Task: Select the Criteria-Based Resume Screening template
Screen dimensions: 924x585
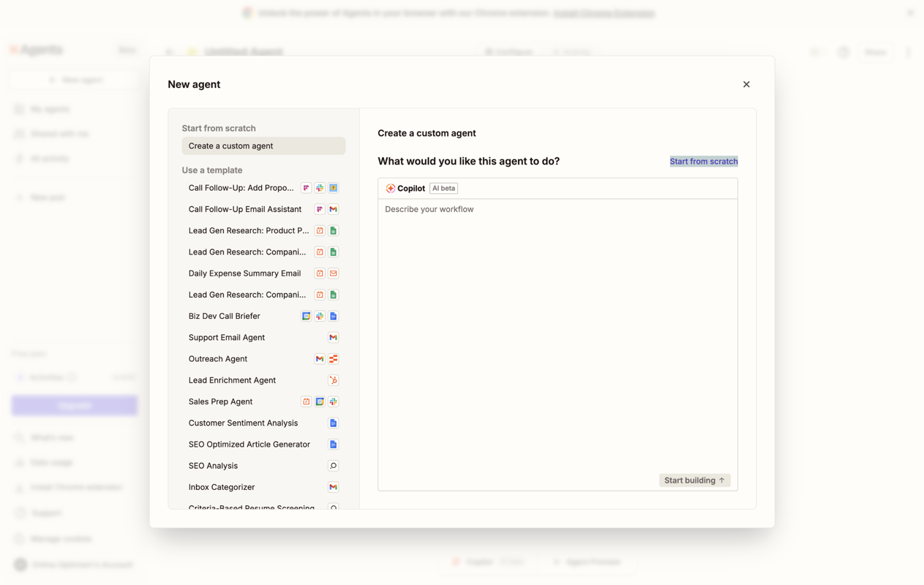Action: 251,505
